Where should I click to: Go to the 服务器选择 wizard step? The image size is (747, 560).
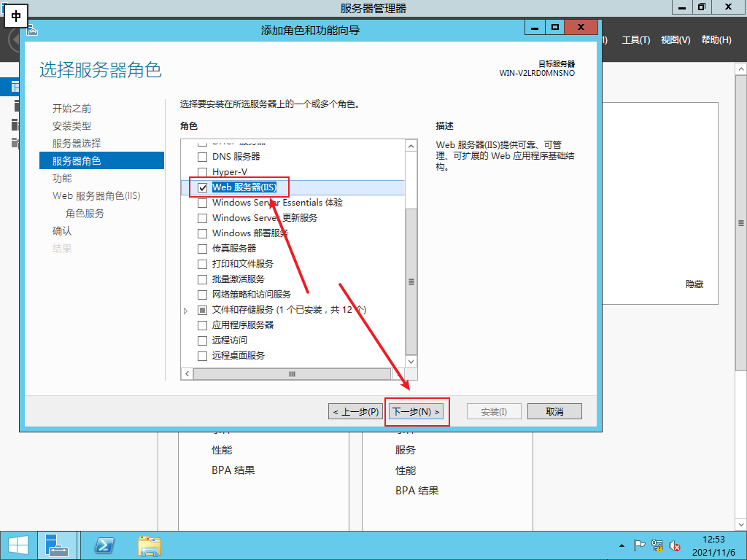pos(76,144)
